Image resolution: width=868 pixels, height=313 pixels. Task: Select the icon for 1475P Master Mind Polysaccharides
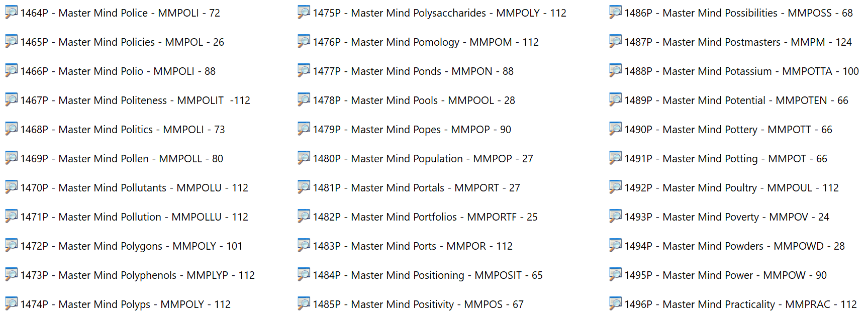coord(304,12)
